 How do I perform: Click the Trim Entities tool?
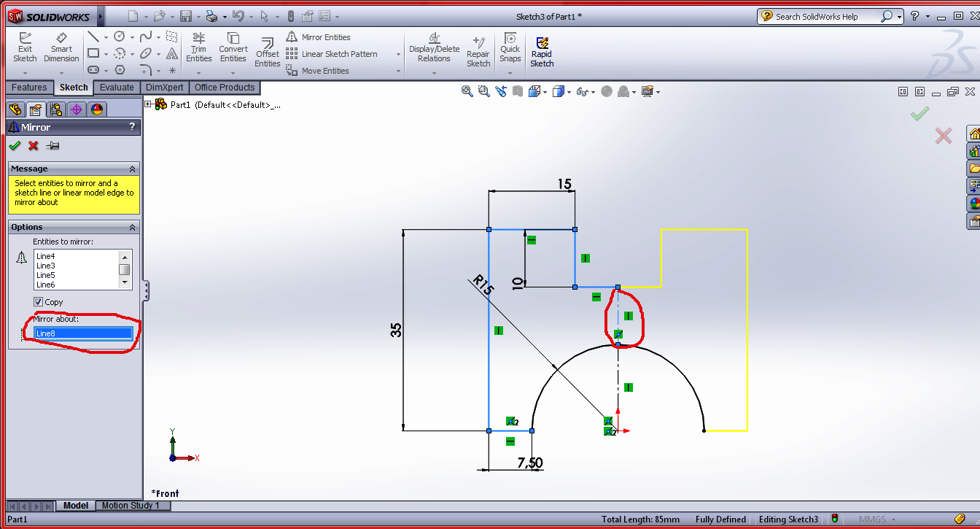[198, 48]
